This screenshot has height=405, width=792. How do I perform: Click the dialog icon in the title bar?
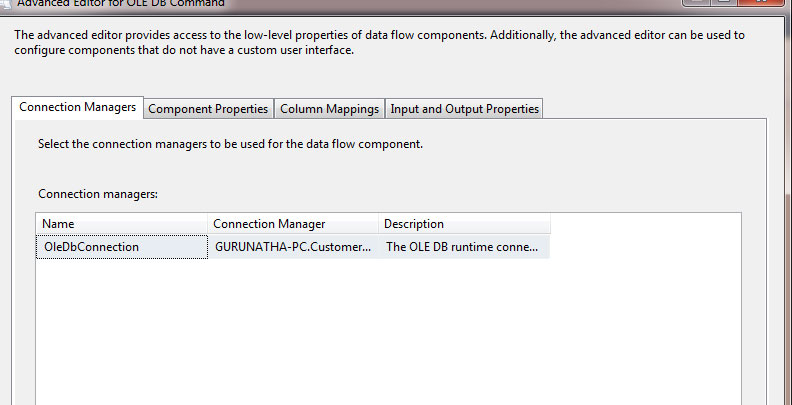[5, 3]
